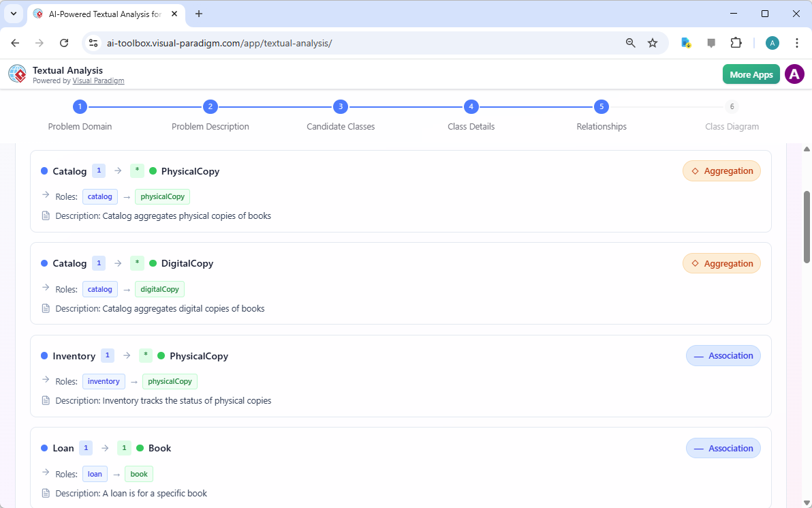
Task: Open the user profile avatar menu
Action: 794,74
